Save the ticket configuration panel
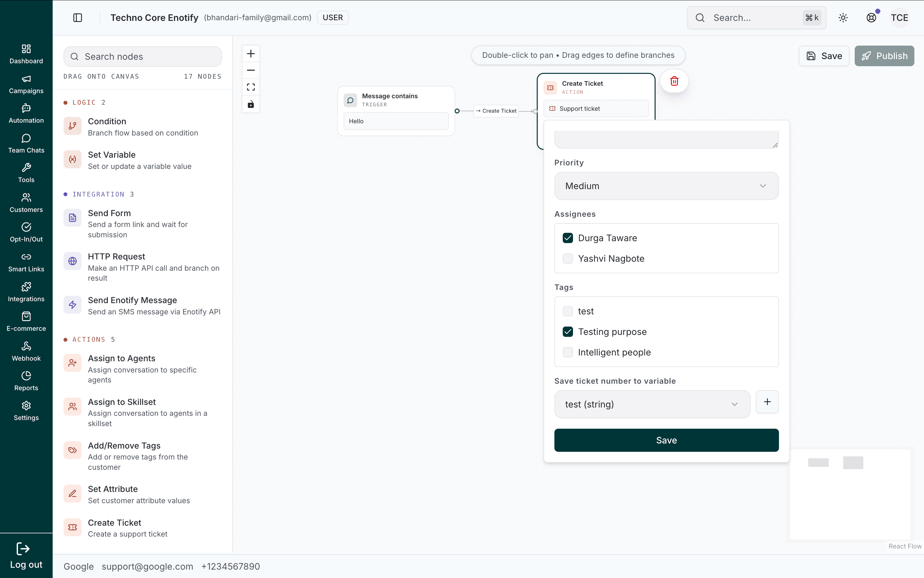Viewport: 924px width, 578px height. [x=666, y=440]
